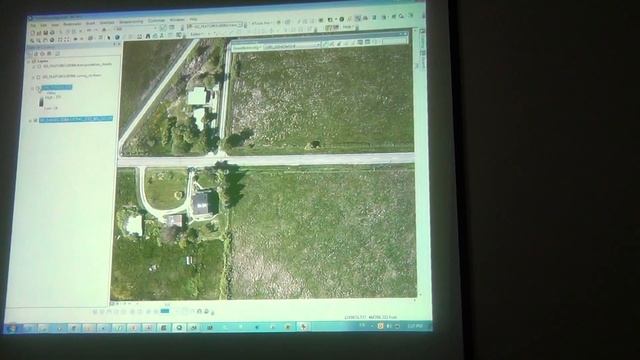Open the File menu
Screen dimensions: 640x360
click(33, 26)
